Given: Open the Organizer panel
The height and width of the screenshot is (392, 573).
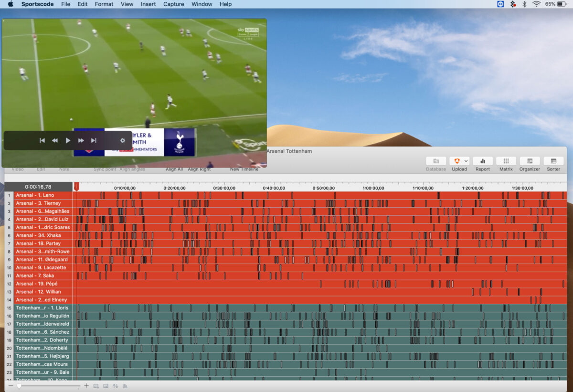Looking at the screenshot, I should (530, 161).
